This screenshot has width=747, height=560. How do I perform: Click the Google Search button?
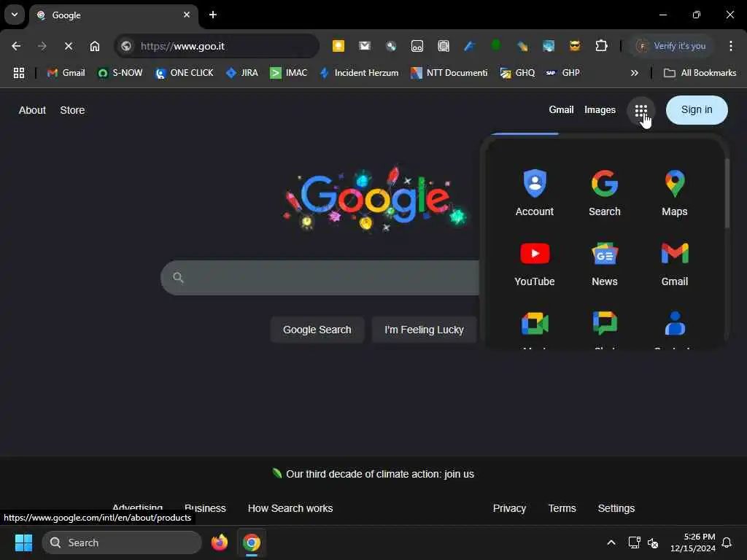(x=317, y=330)
